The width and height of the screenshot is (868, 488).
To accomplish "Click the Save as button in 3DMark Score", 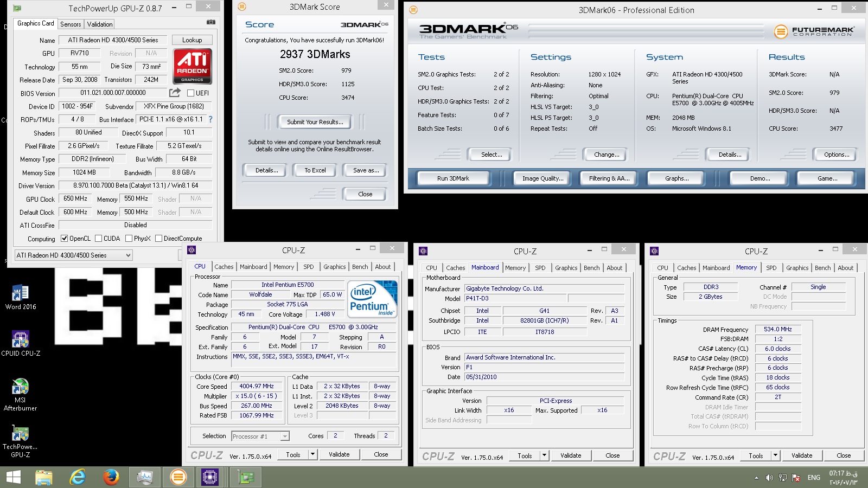I will click(366, 170).
